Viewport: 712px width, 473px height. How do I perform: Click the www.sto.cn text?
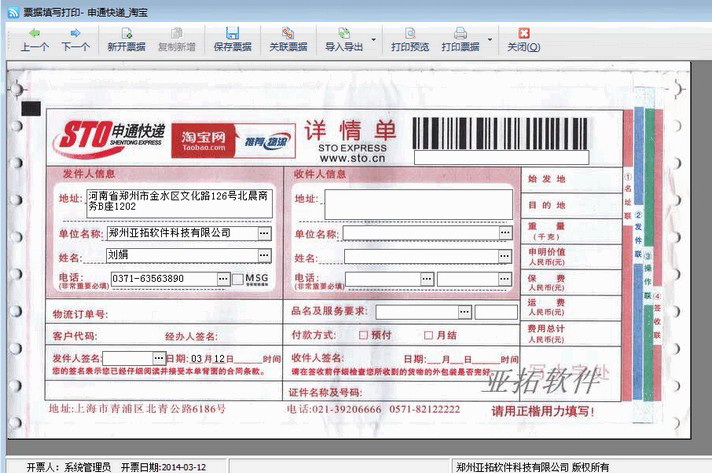pos(352,158)
